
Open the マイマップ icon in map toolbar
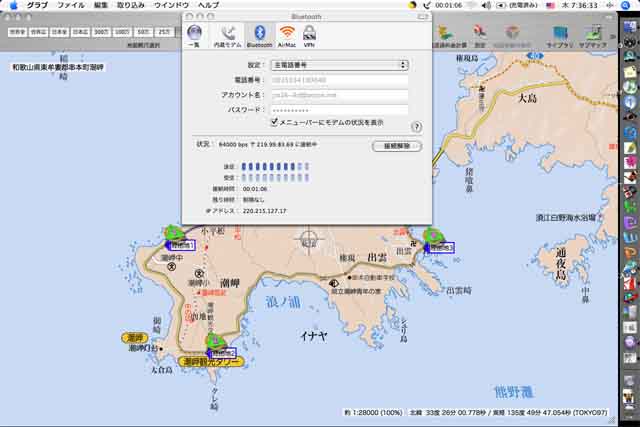[593, 37]
